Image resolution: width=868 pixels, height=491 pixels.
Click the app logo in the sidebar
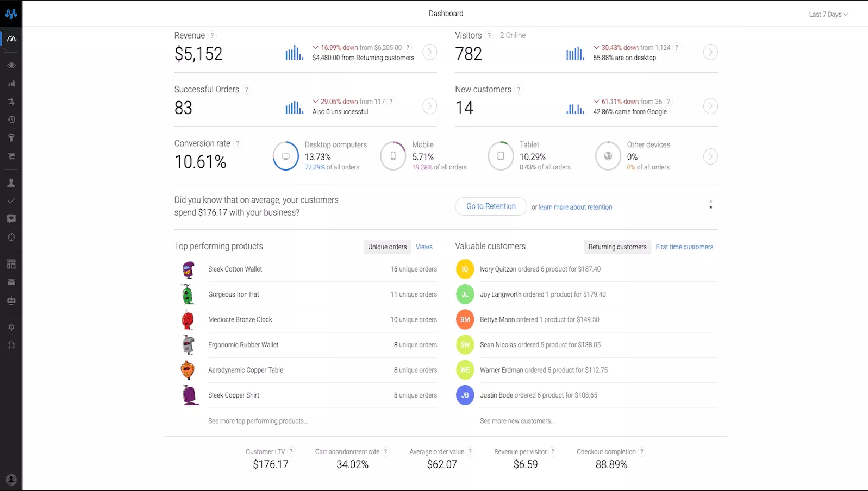point(11,14)
